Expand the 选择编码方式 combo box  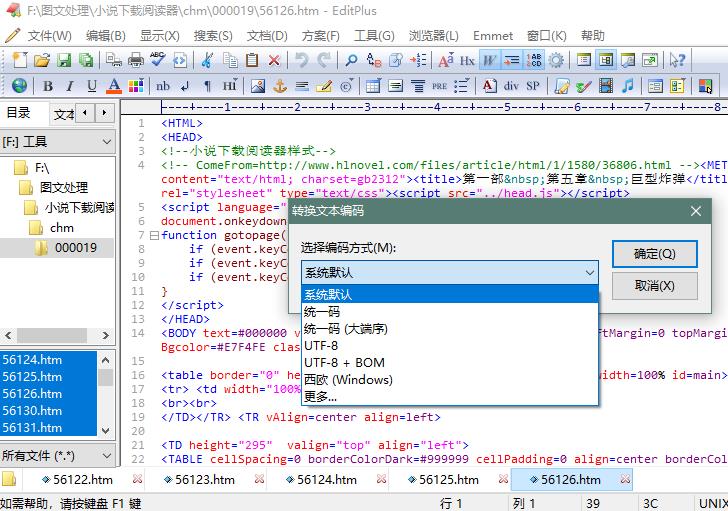pos(450,272)
